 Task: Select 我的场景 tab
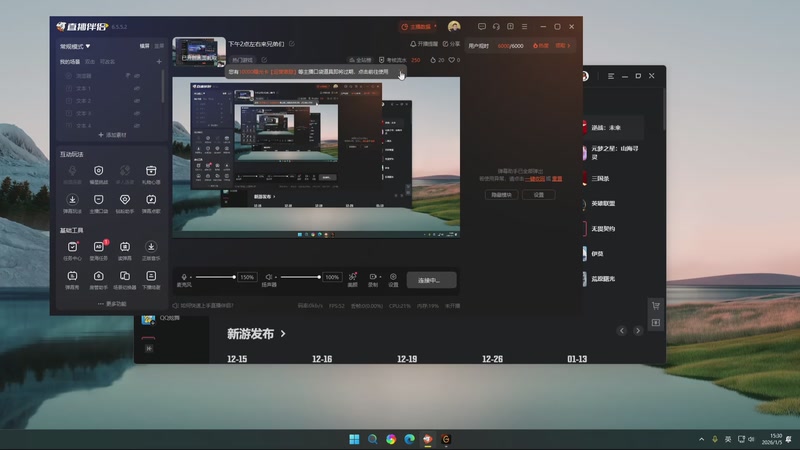(x=70, y=62)
